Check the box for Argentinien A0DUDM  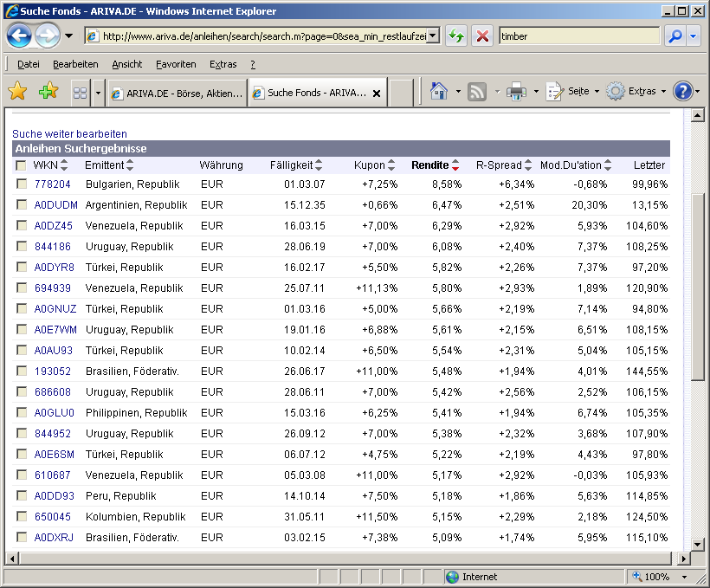click(22, 204)
